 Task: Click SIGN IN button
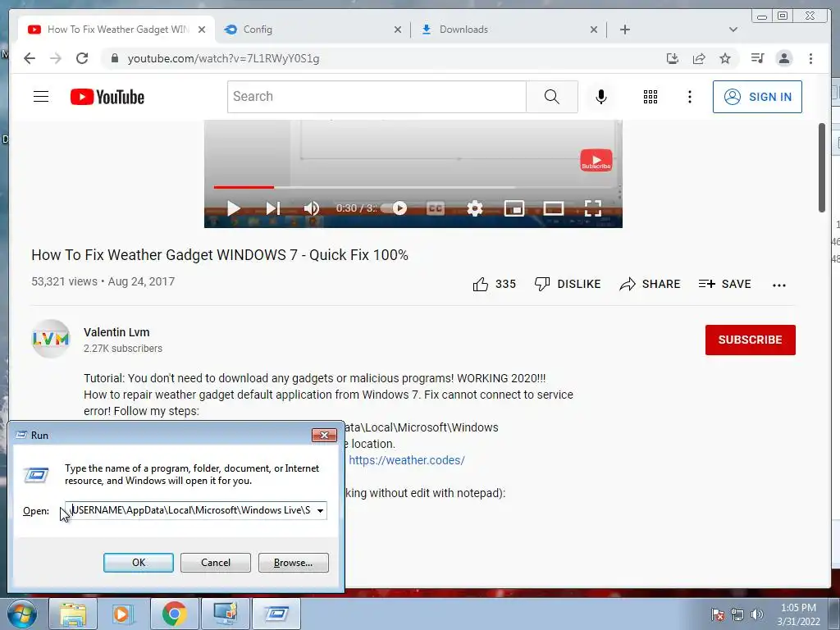click(x=757, y=97)
